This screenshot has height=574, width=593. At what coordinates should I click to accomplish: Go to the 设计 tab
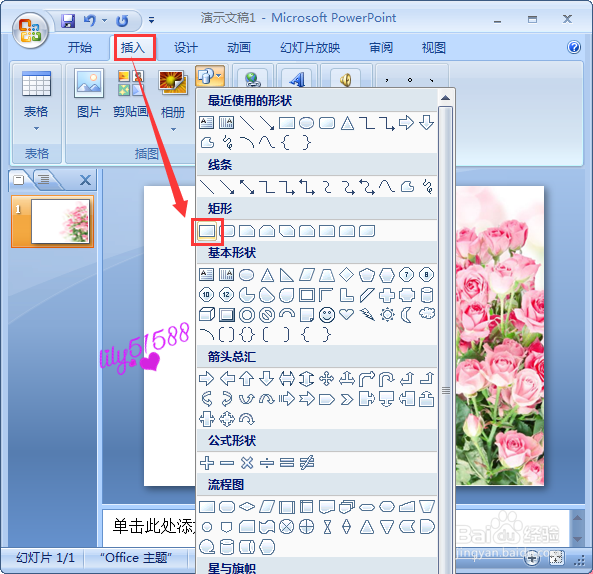186,48
